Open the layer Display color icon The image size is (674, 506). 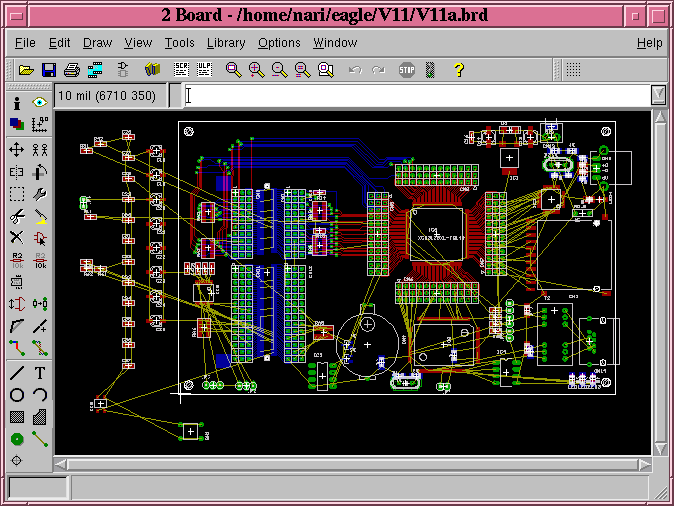click(17, 125)
